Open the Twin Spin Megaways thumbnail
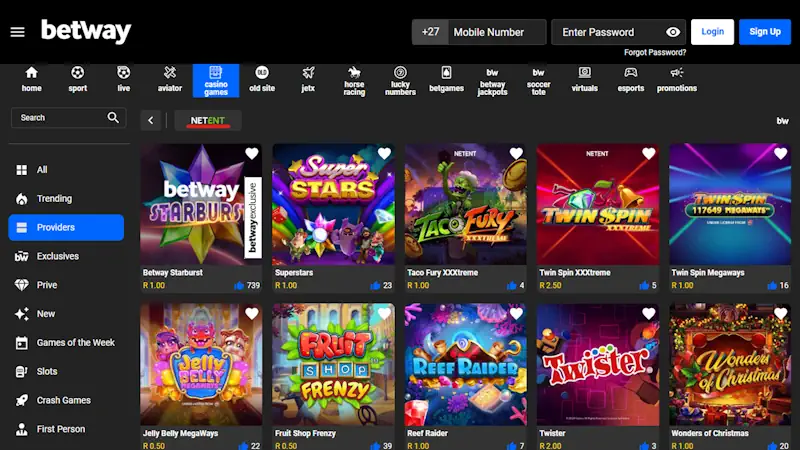The height and width of the screenshot is (450, 800). pyautogui.click(x=730, y=205)
